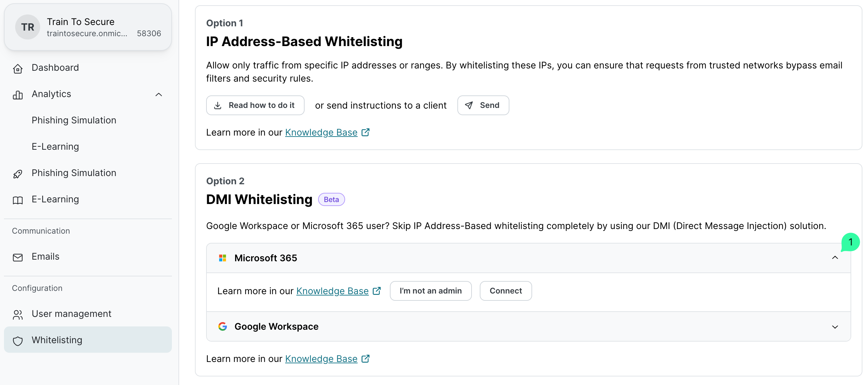Click the Microsoft 365 logo icon

pos(222,258)
